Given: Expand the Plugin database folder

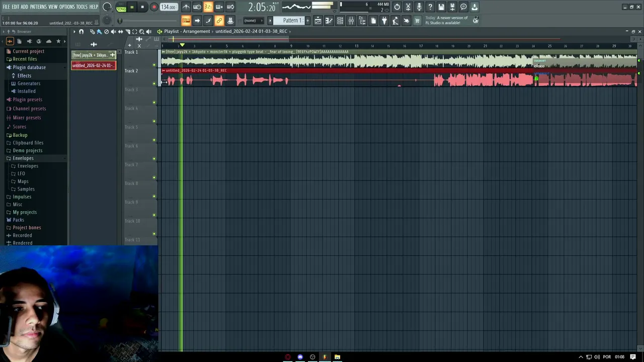Looking at the screenshot, I should pyautogui.click(x=29, y=67).
